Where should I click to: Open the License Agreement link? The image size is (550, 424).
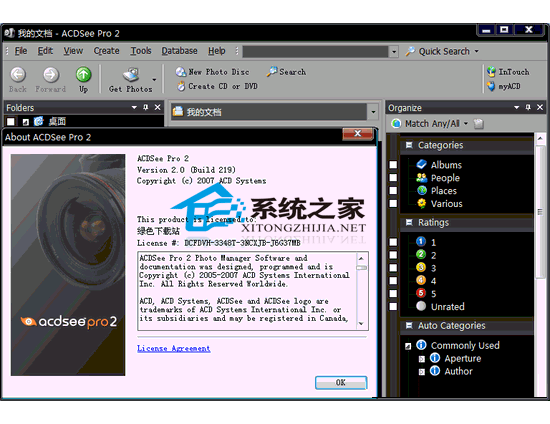174,348
